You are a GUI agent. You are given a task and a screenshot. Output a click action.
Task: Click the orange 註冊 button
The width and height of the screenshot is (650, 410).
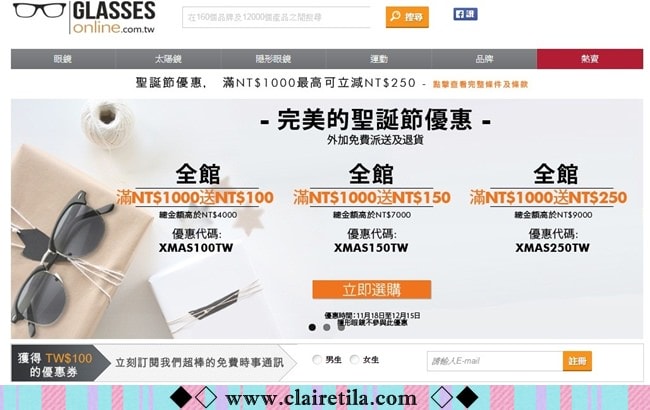[577, 361]
